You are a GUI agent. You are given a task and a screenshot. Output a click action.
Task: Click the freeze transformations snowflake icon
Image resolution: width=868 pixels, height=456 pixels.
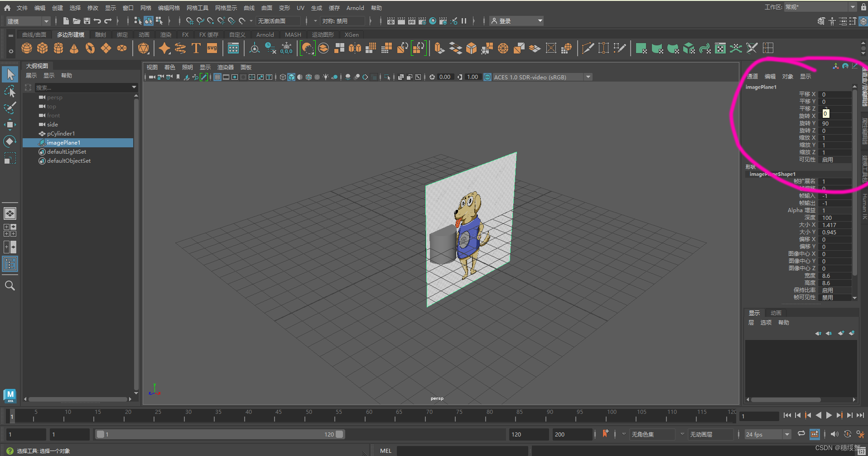(286, 48)
